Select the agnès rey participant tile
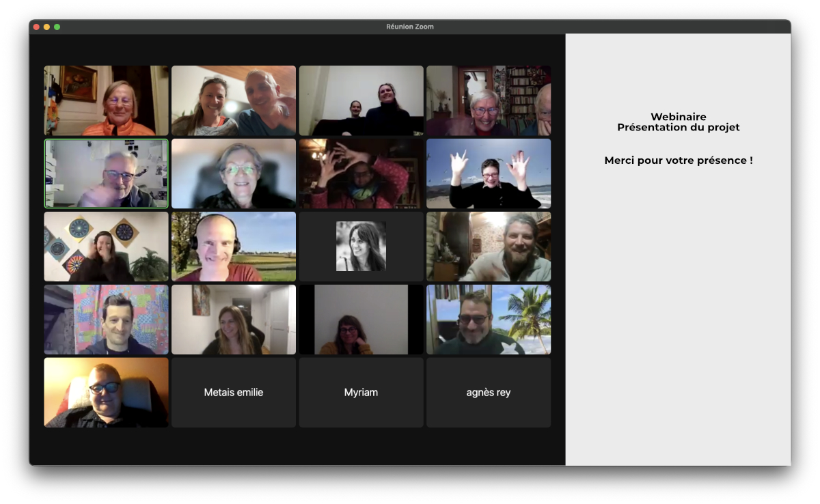The image size is (820, 504). 489,393
